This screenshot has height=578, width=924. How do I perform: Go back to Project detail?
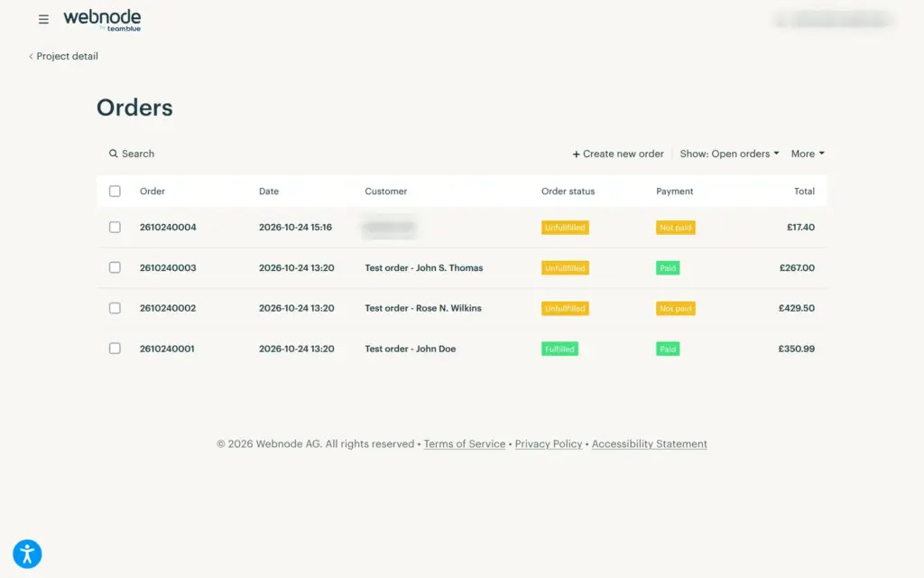[x=64, y=56]
